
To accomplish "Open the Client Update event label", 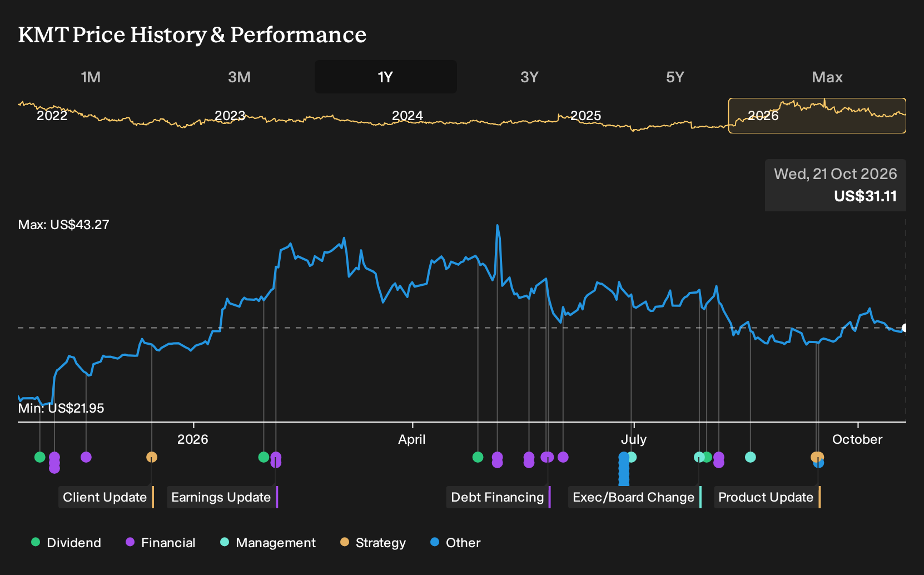I will pyautogui.click(x=106, y=497).
